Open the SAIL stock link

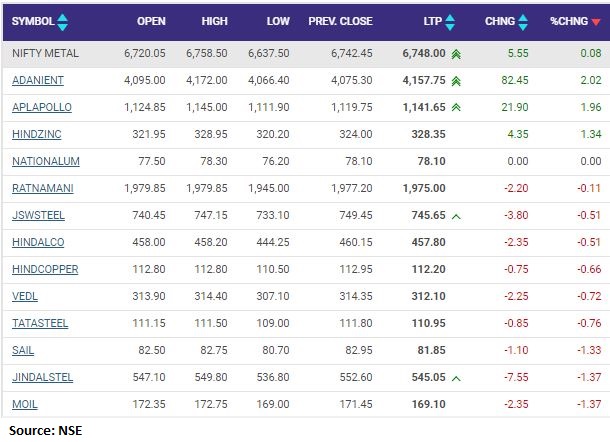point(23,350)
